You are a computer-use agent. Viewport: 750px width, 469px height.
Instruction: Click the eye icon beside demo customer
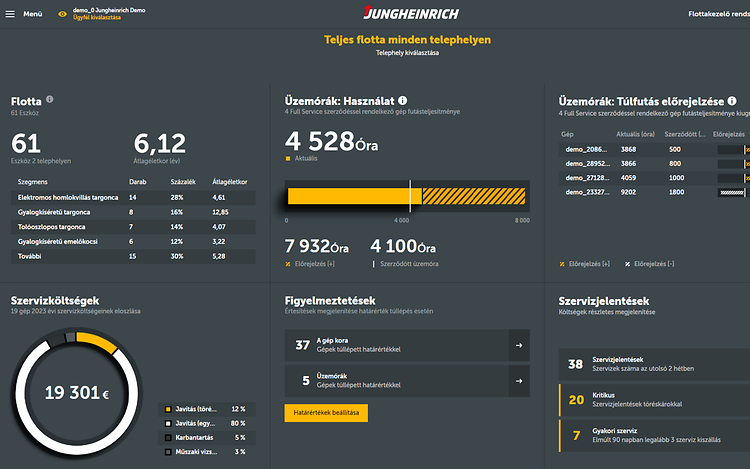[63, 14]
